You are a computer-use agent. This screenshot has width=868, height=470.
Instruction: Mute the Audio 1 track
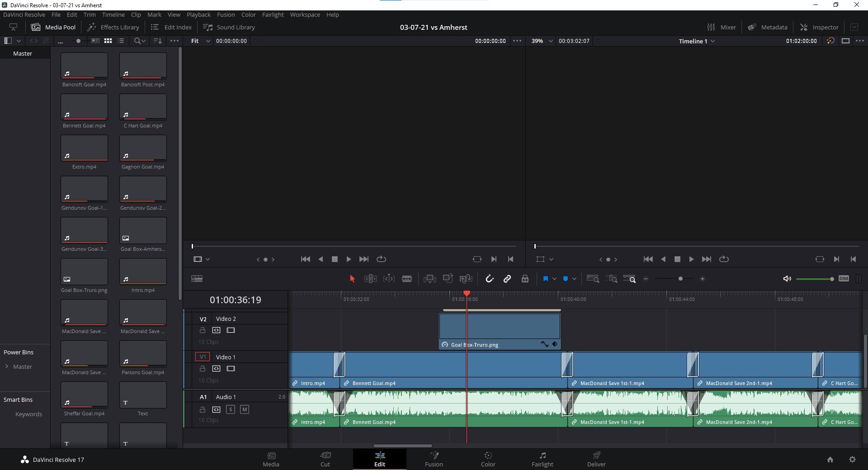tap(245, 409)
